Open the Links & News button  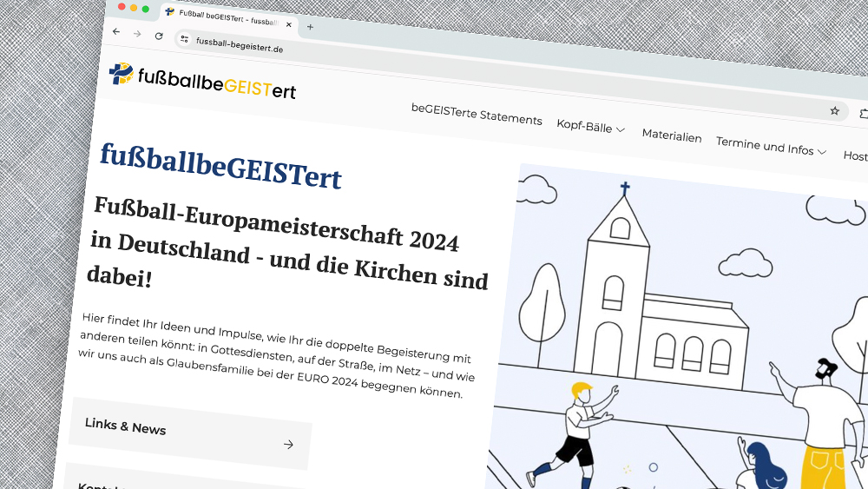click(x=188, y=433)
